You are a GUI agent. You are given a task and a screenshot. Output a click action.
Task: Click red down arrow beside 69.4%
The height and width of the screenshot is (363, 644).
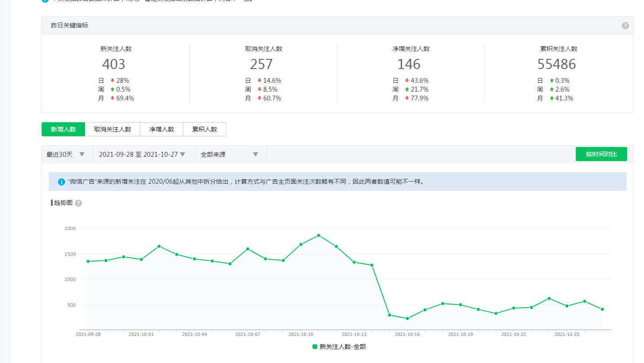point(113,98)
